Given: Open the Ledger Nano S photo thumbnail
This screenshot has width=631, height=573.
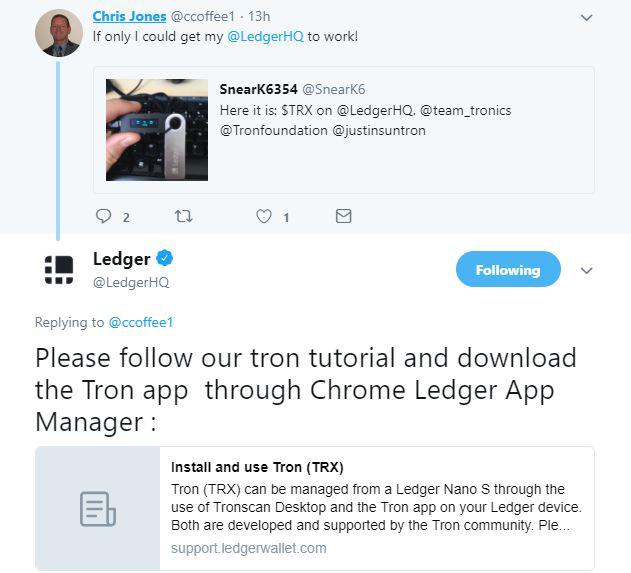Looking at the screenshot, I should (157, 130).
